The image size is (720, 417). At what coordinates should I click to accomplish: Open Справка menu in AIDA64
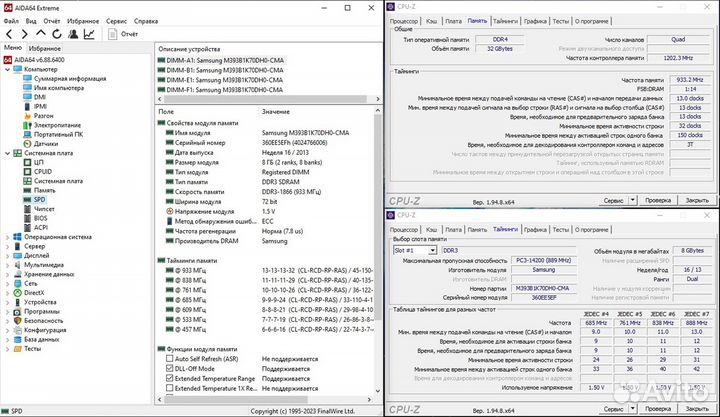tap(146, 21)
